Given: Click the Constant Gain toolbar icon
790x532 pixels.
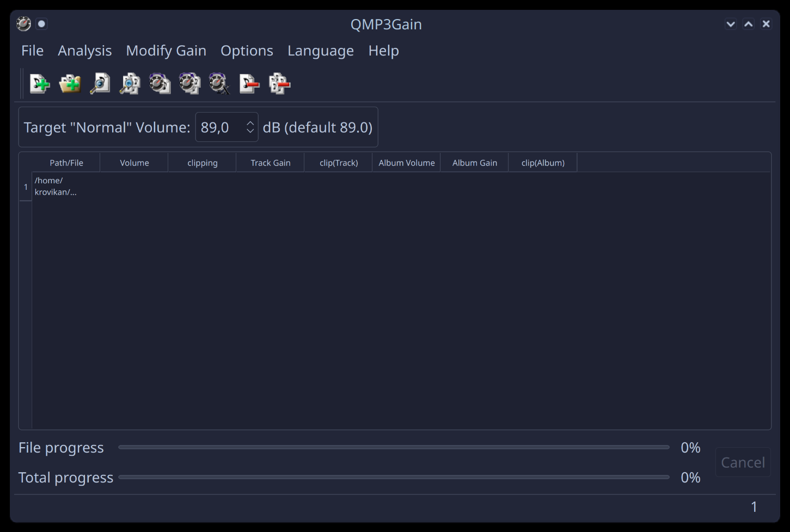Looking at the screenshot, I should click(x=219, y=84).
